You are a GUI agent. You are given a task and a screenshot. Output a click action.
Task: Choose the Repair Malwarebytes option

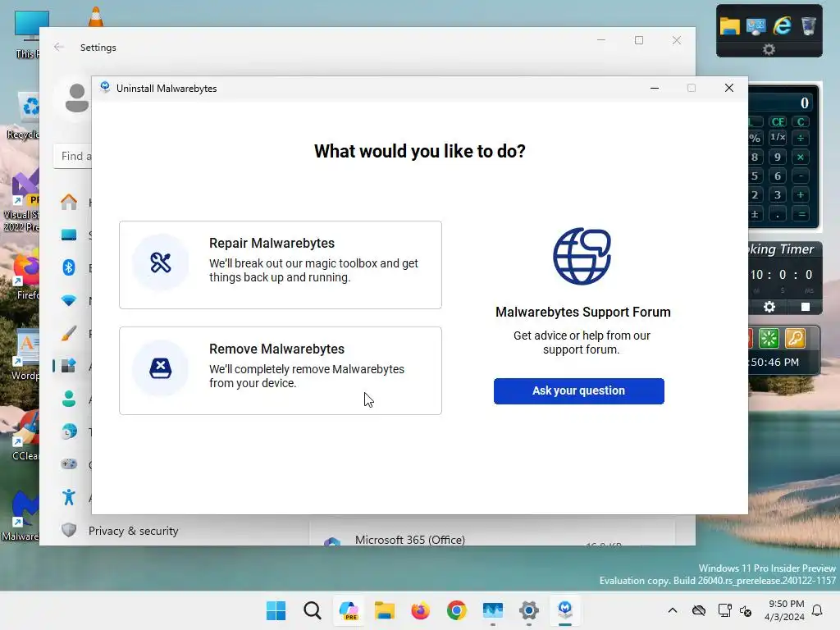281,265
